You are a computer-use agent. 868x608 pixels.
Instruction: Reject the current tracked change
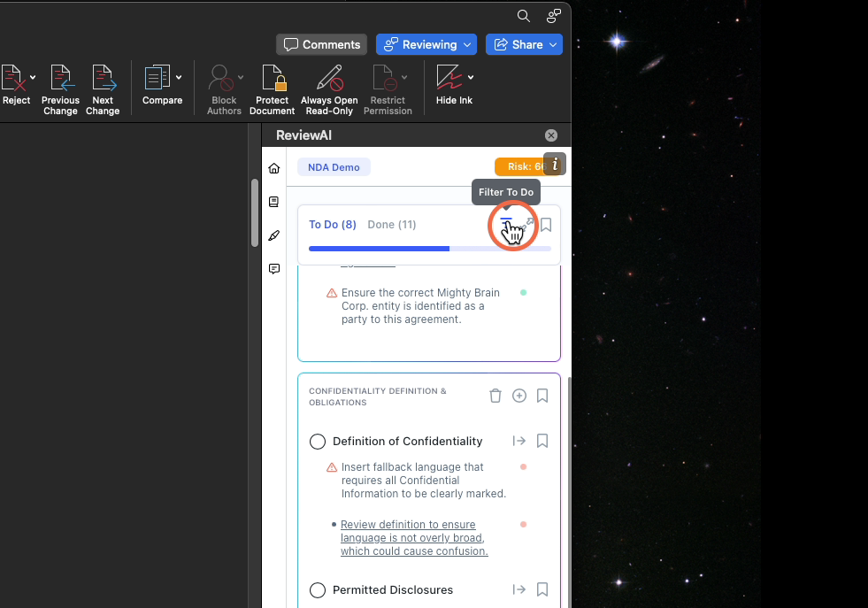(14, 85)
